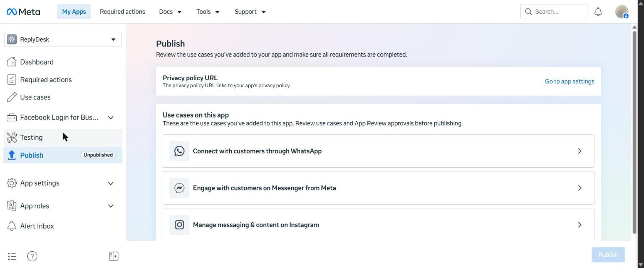Open the profile avatar menu
644x268 pixels.
click(x=622, y=12)
